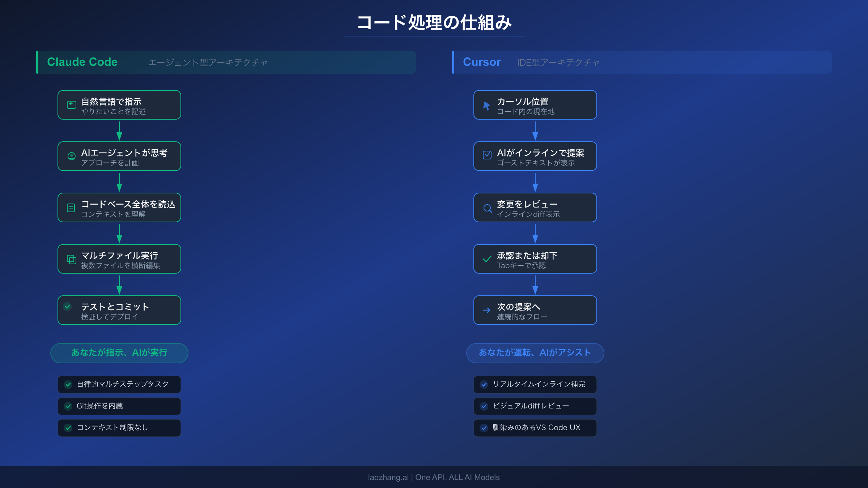Open the laozhang.ai footer link

(x=434, y=477)
